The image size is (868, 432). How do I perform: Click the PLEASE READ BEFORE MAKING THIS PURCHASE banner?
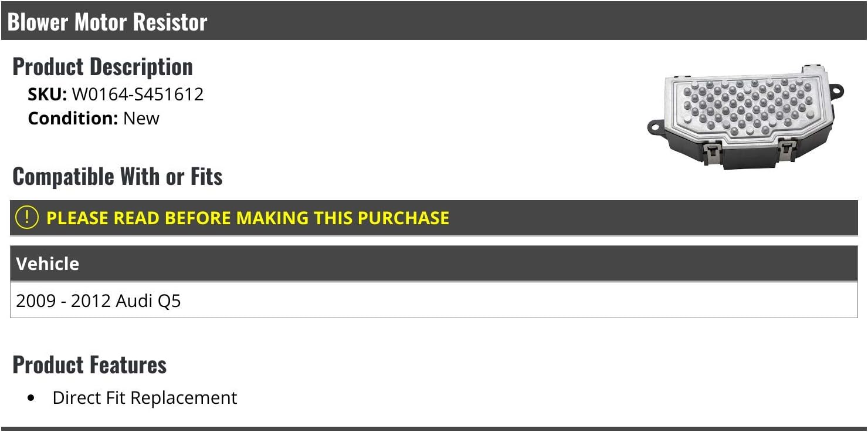[x=247, y=218]
